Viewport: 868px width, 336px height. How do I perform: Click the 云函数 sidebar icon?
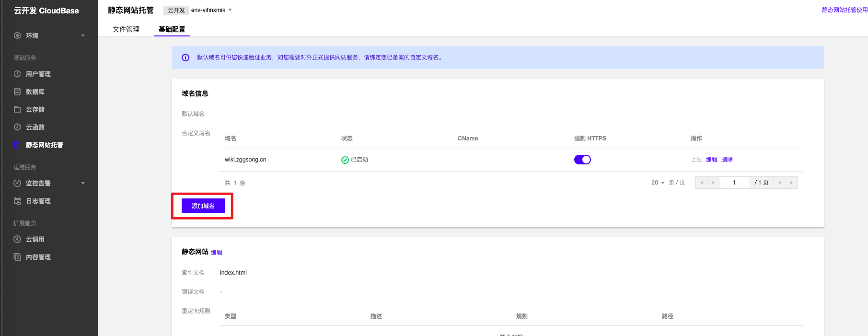tap(17, 127)
